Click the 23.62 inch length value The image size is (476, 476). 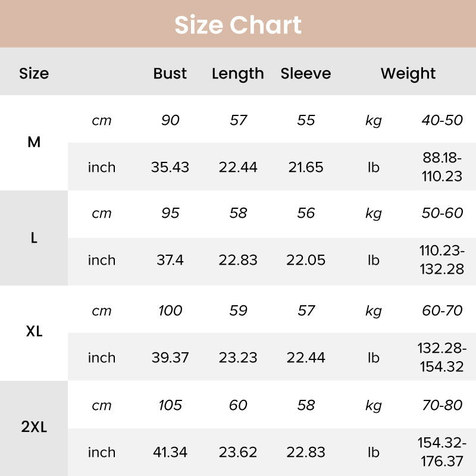238,453
